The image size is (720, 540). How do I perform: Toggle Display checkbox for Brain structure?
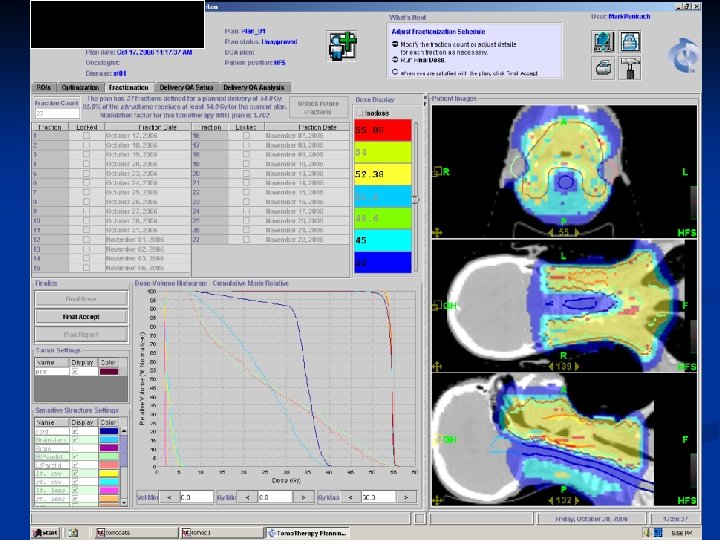tap(75, 448)
